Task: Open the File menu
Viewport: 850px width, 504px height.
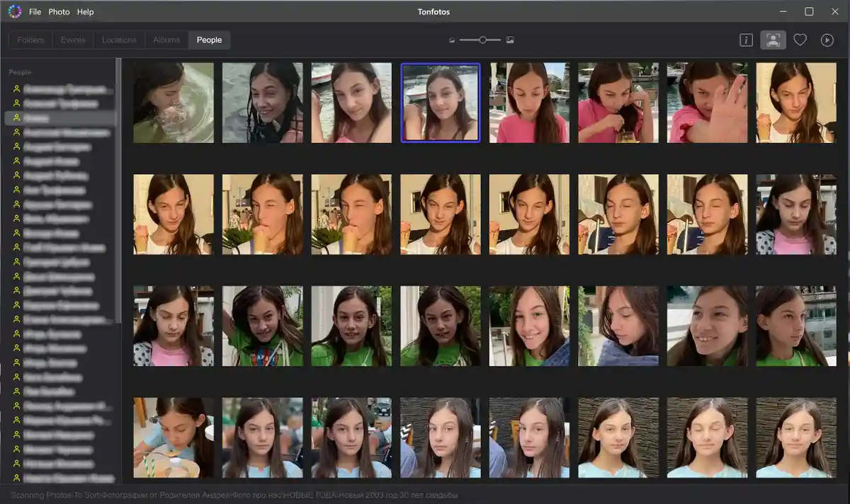Action: click(x=35, y=12)
